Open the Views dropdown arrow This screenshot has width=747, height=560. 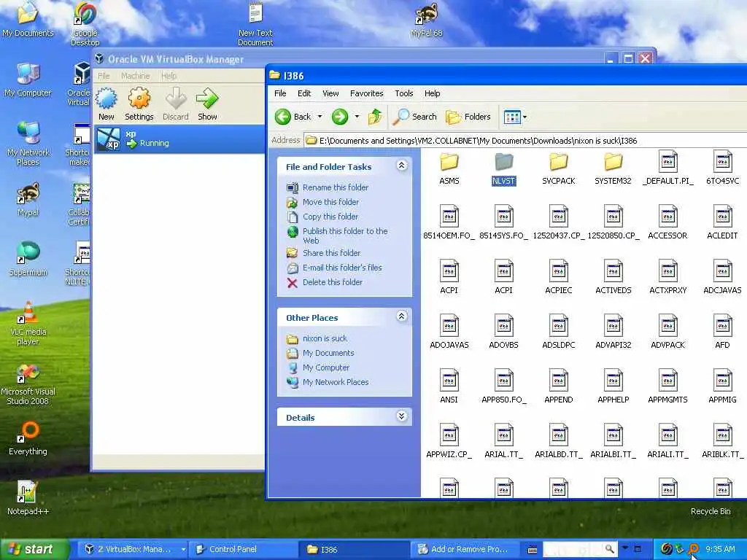(x=525, y=117)
